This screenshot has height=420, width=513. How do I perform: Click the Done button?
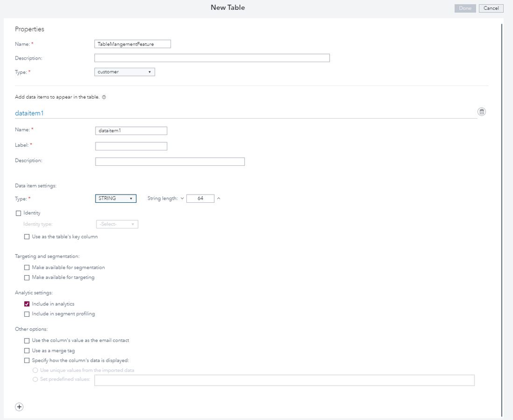pyautogui.click(x=465, y=8)
